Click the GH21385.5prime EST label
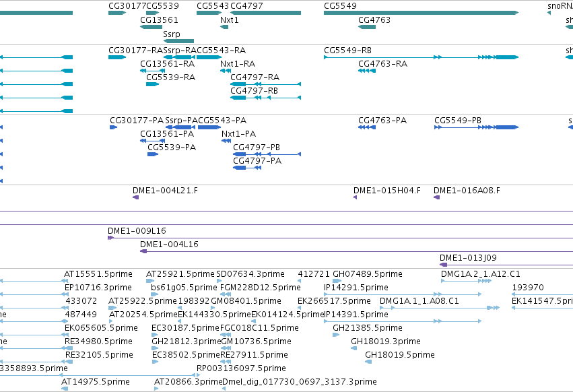The image size is (573, 392). [367, 328]
